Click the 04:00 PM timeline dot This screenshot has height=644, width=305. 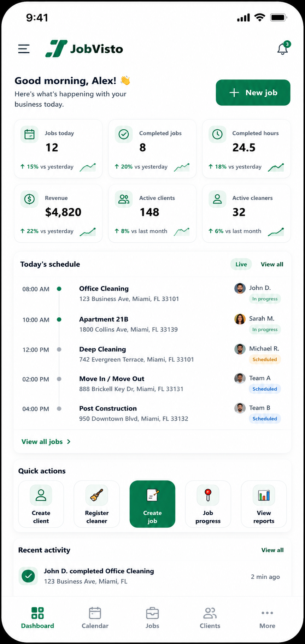point(59,408)
